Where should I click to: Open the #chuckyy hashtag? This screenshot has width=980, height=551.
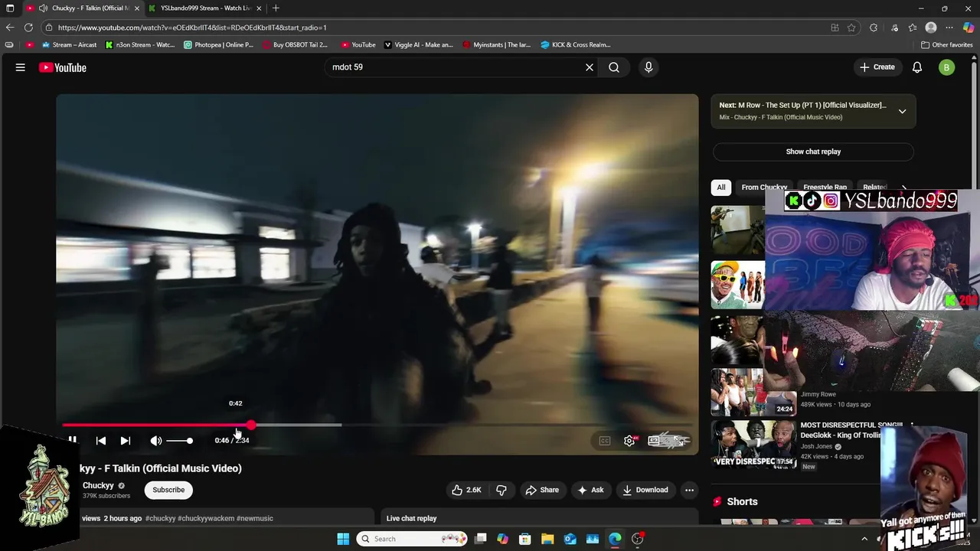click(161, 518)
